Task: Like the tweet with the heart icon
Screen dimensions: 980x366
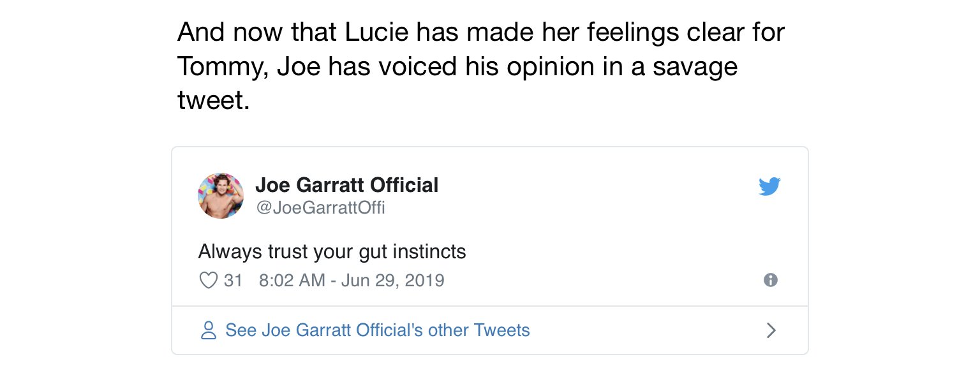Action: pos(208,281)
